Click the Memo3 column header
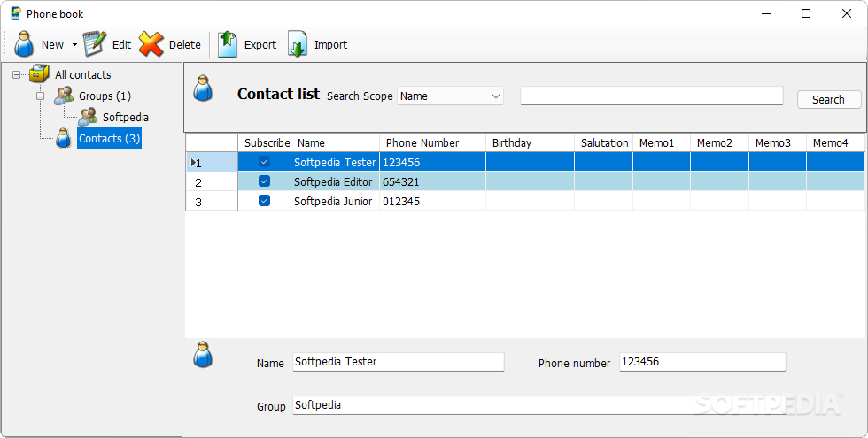 point(778,142)
